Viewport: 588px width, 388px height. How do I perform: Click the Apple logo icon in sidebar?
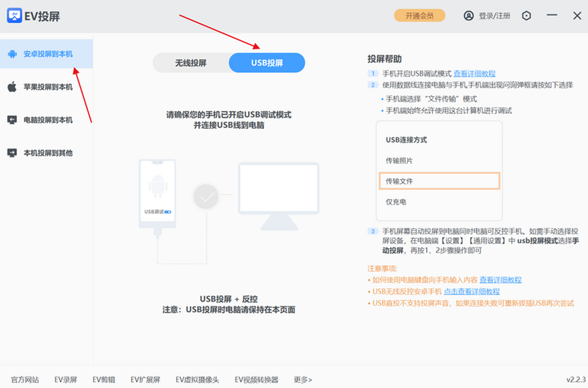[12, 87]
